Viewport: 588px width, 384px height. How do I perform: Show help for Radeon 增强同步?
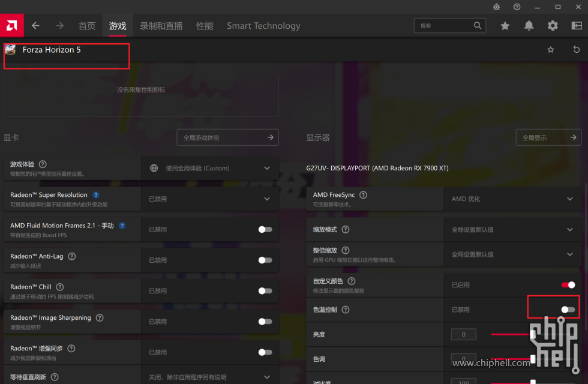click(71, 349)
